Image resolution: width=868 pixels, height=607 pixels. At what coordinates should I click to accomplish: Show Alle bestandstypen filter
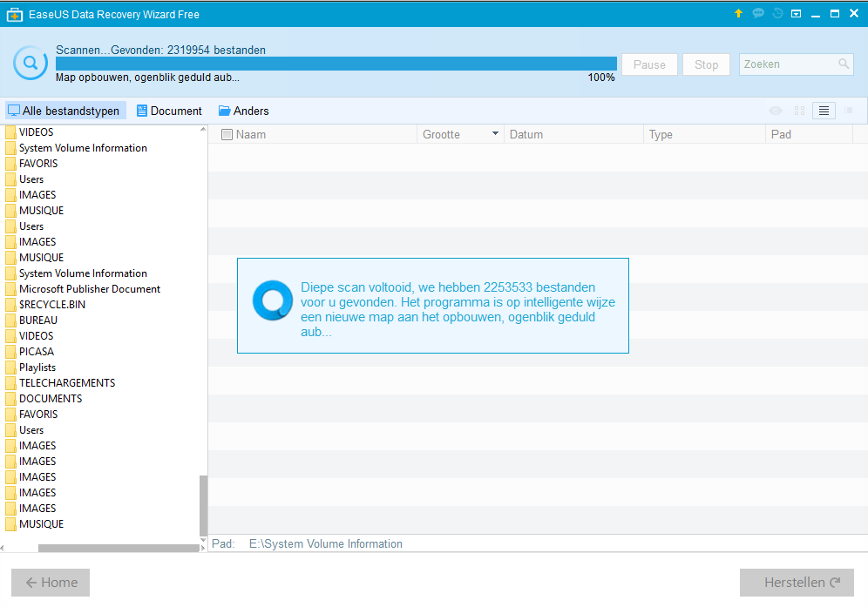[x=64, y=111]
